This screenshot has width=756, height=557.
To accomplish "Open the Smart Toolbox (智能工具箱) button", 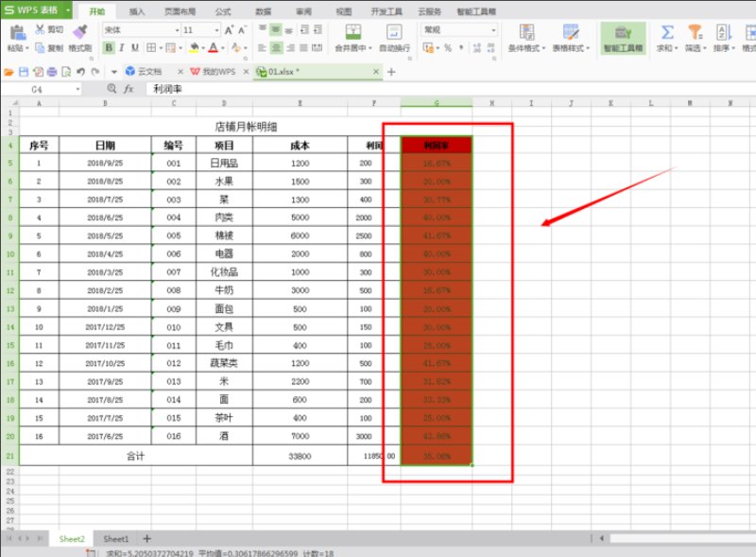I will coord(623,38).
